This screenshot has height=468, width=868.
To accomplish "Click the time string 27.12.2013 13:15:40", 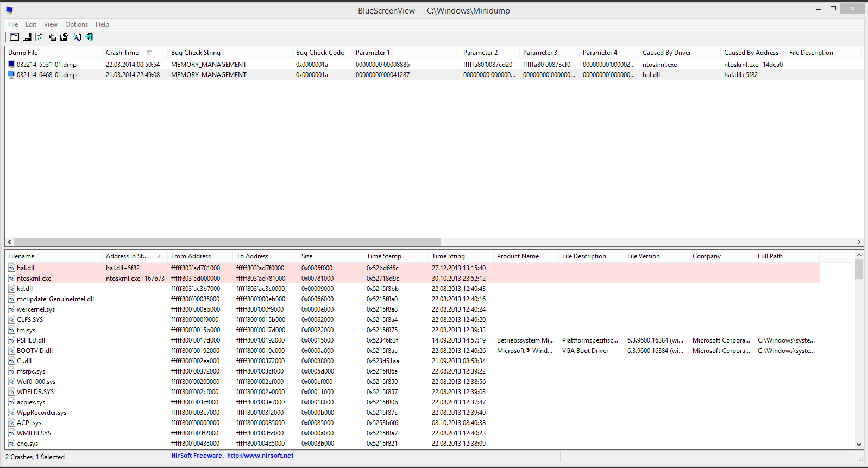I will pyautogui.click(x=458, y=268).
